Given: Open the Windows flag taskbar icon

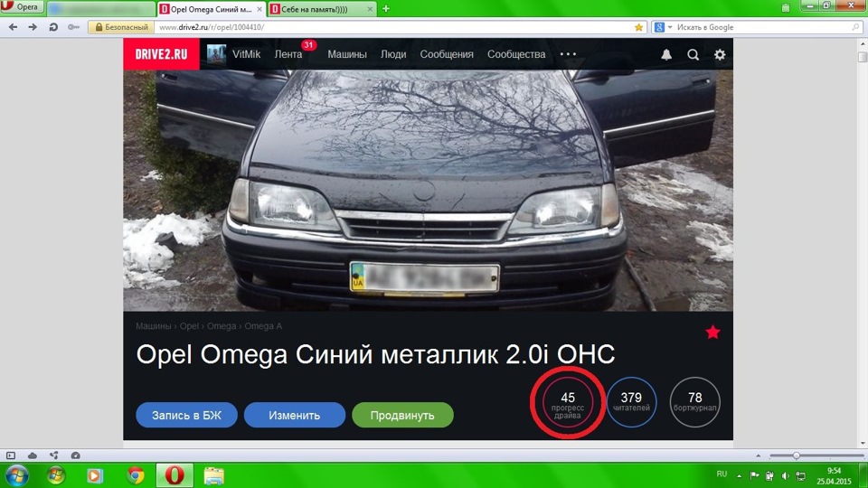Looking at the screenshot, I should [x=56, y=475].
